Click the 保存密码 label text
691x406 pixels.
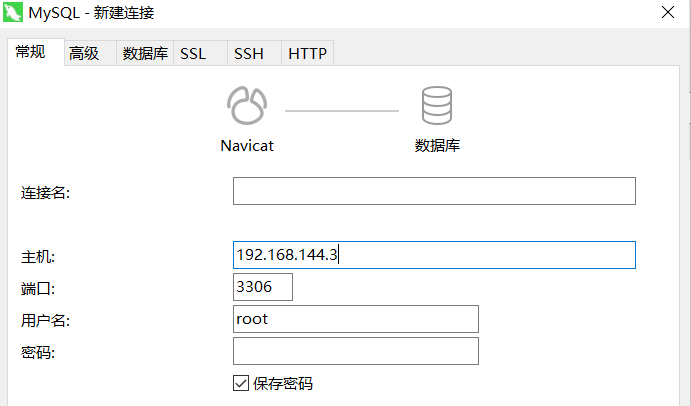(283, 384)
